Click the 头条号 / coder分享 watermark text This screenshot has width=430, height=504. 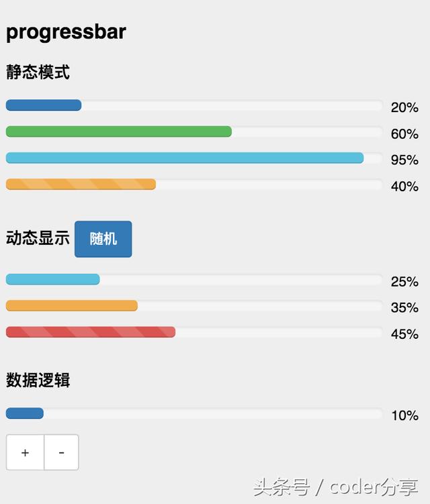(335, 487)
